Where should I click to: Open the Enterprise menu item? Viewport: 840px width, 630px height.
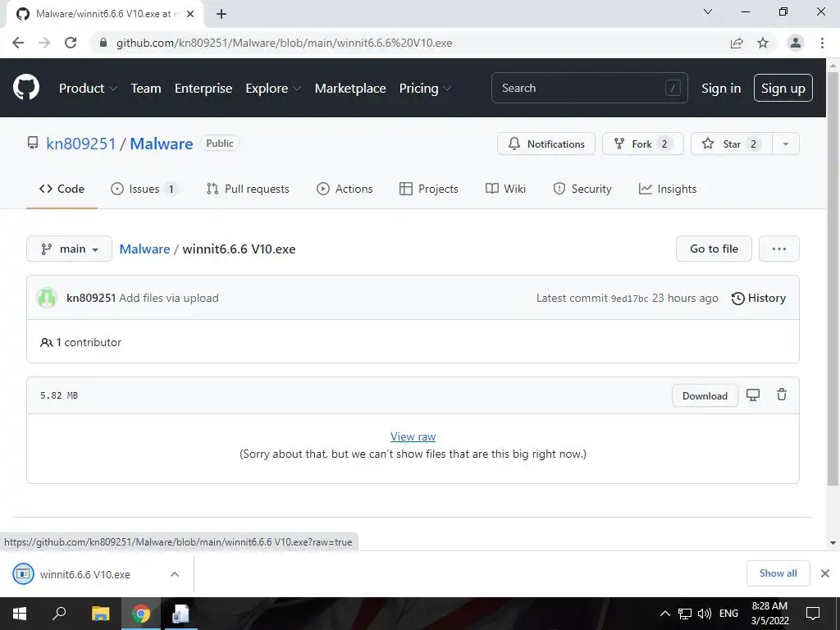203,89
